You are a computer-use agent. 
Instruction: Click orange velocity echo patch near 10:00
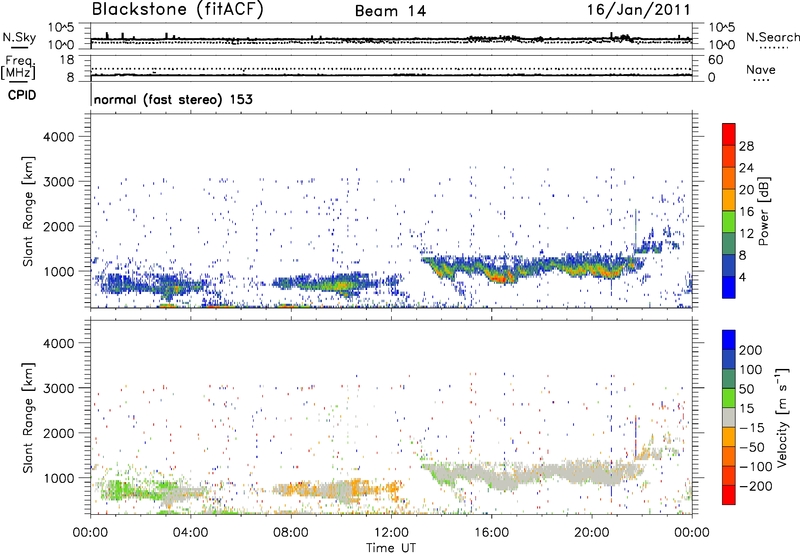[x=356, y=486]
